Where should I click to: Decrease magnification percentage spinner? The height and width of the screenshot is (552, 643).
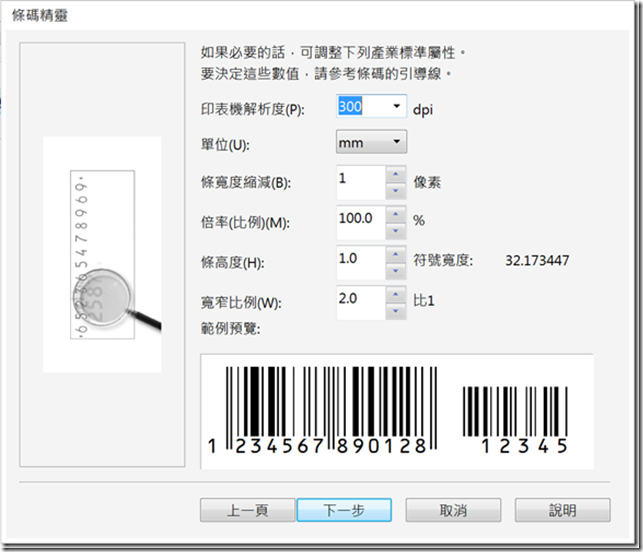pyautogui.click(x=396, y=231)
